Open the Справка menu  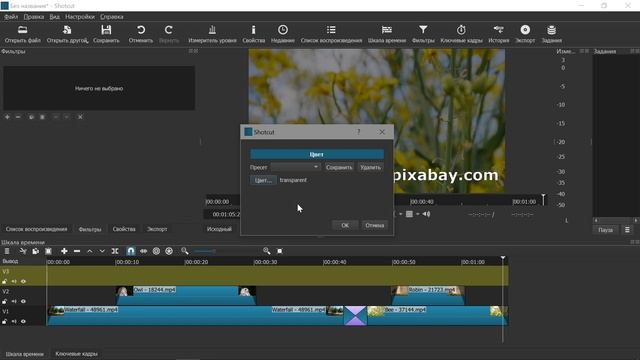point(111,17)
